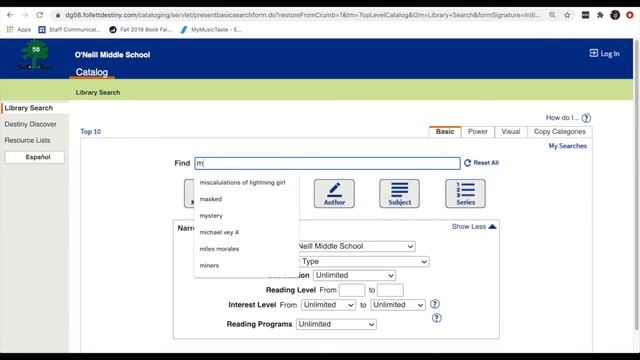The width and height of the screenshot is (640, 360).
Task: Search by Subject icon button
Action: point(400,193)
